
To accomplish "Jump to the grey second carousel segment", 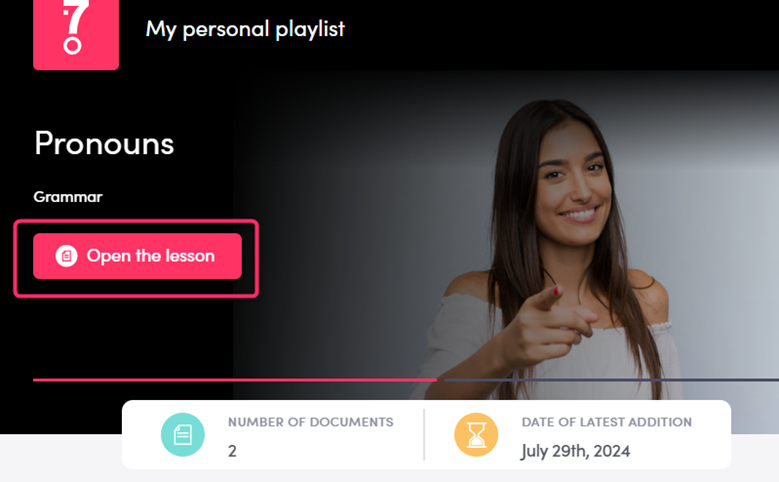I will [612, 380].
